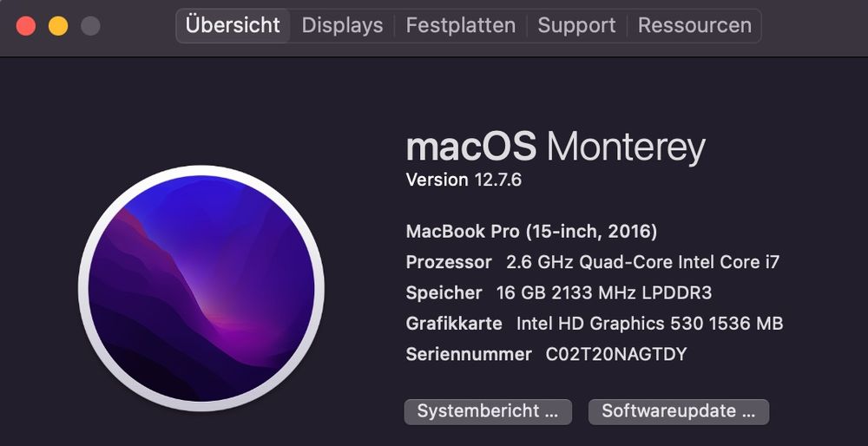Open the Systembericht report button

(x=488, y=411)
